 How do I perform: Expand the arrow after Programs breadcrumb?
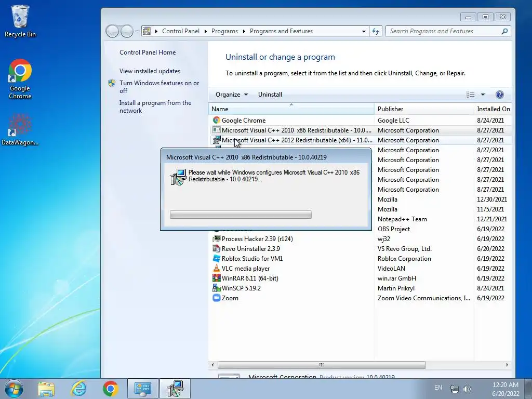tap(244, 31)
